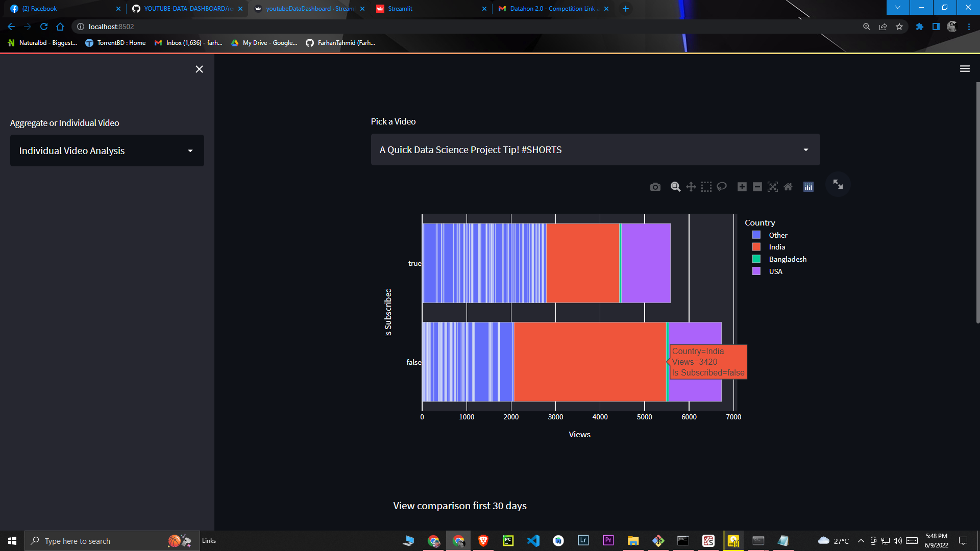
Task: Enable Lasso Select mode on the chart
Action: 722,187
